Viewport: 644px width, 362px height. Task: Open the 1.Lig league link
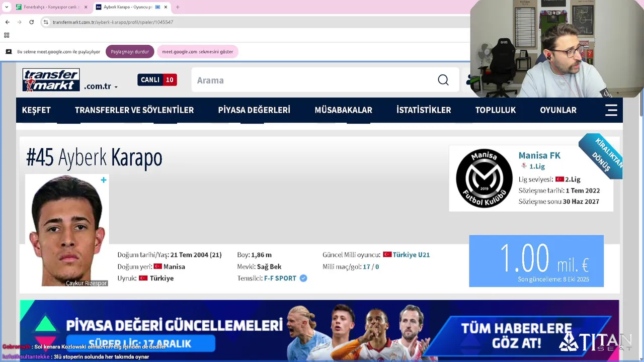click(x=537, y=166)
